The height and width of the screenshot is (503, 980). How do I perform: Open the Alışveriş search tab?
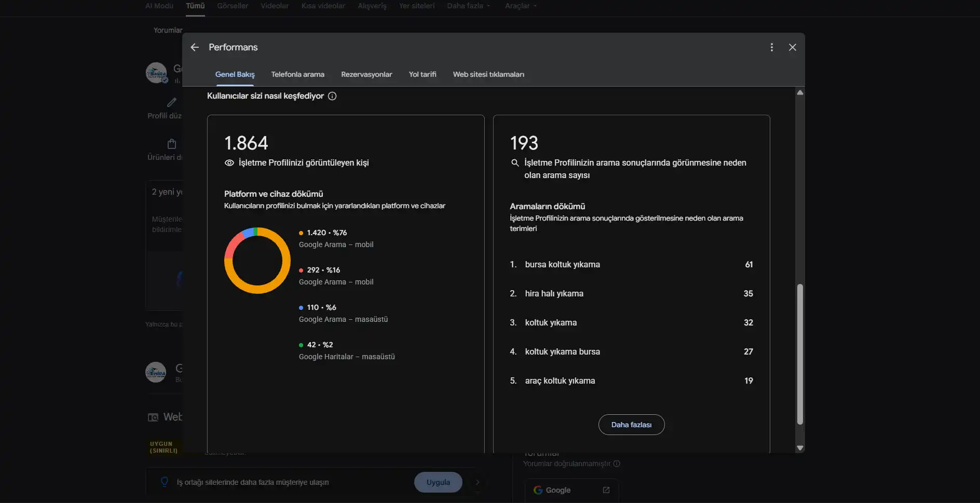(x=372, y=6)
